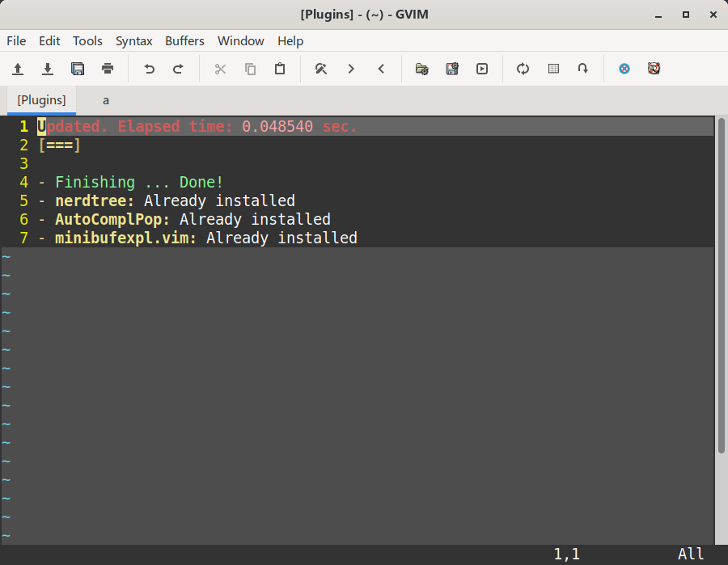The image size is (728, 565).
Task: Click the Make circular-arrows icon
Action: (x=523, y=70)
